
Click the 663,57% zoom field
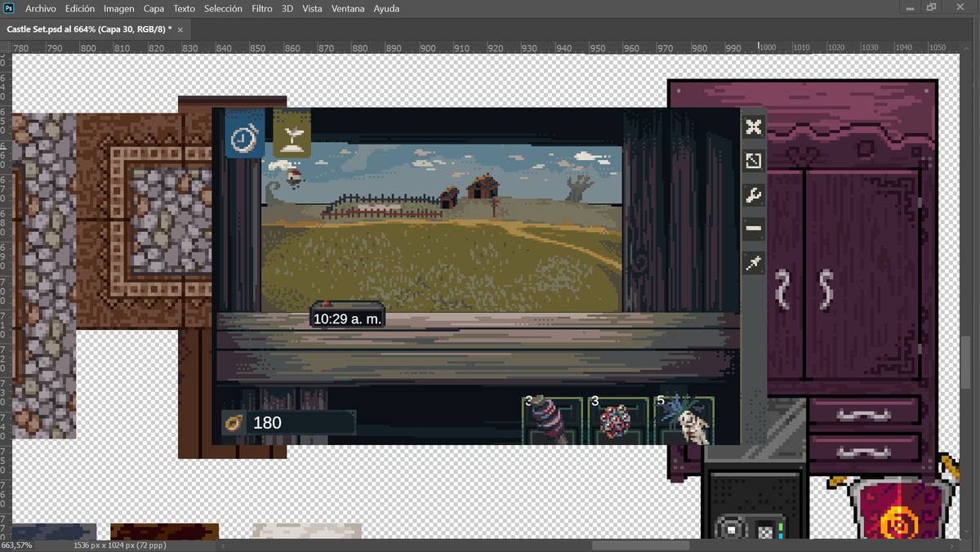pyautogui.click(x=17, y=545)
